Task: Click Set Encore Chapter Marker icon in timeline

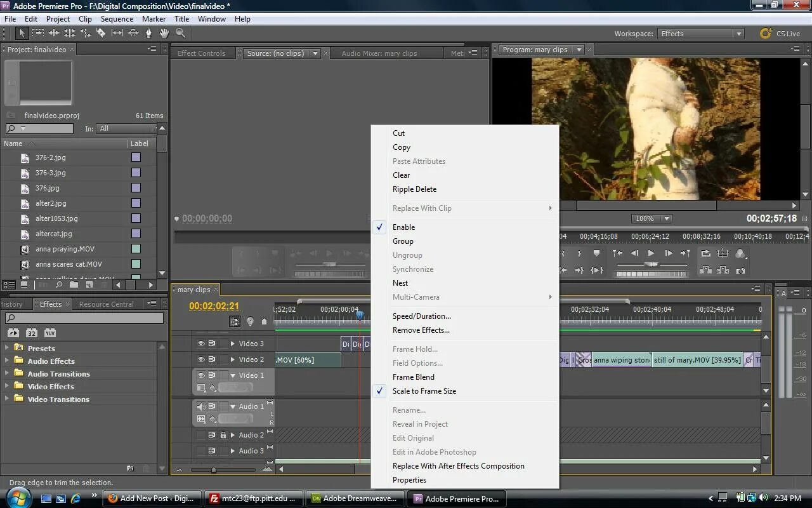Action: [x=250, y=322]
